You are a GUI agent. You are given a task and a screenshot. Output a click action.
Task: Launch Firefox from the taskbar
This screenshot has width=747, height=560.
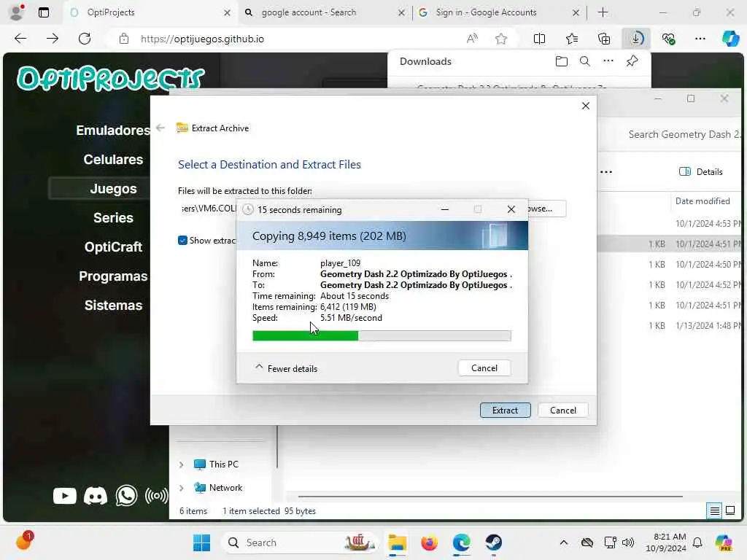(429, 542)
